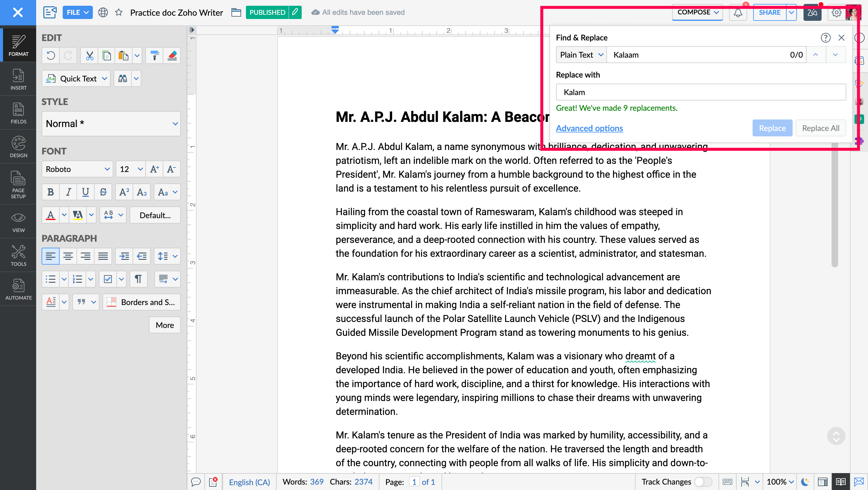
Task: Open the Normal style dropdown
Action: pos(111,124)
